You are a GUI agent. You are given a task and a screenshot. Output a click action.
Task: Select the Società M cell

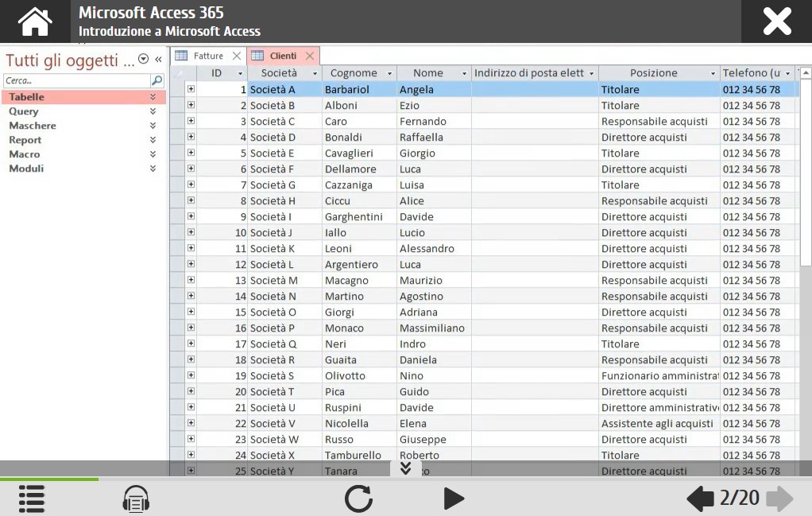pos(284,281)
